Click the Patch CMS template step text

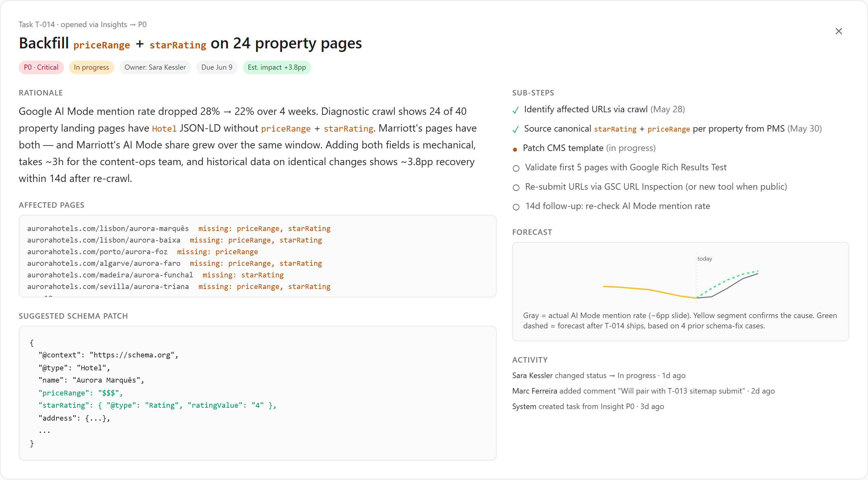coord(563,148)
